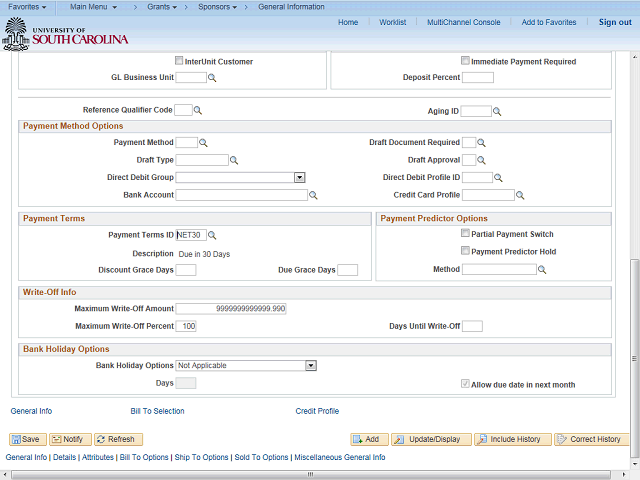Open Payment Method lookup icon
This screenshot has width=640, height=480.
tap(203, 143)
